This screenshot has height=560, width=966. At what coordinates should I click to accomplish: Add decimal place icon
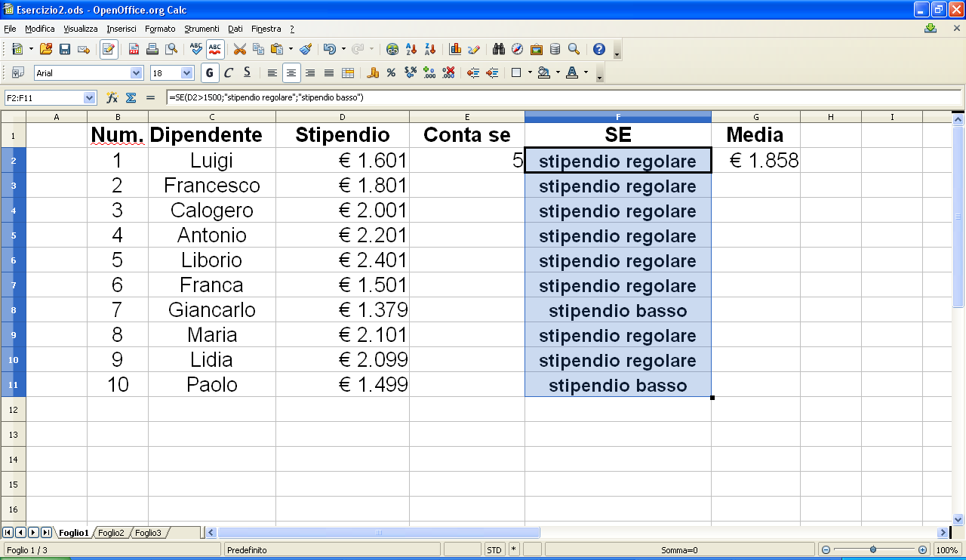tap(429, 72)
